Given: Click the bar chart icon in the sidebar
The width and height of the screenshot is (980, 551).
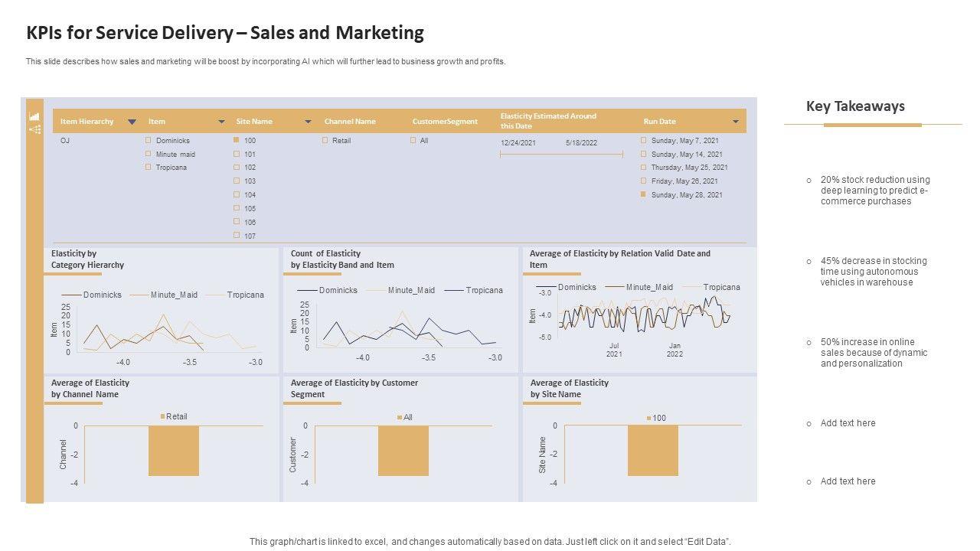Looking at the screenshot, I should click(x=34, y=116).
